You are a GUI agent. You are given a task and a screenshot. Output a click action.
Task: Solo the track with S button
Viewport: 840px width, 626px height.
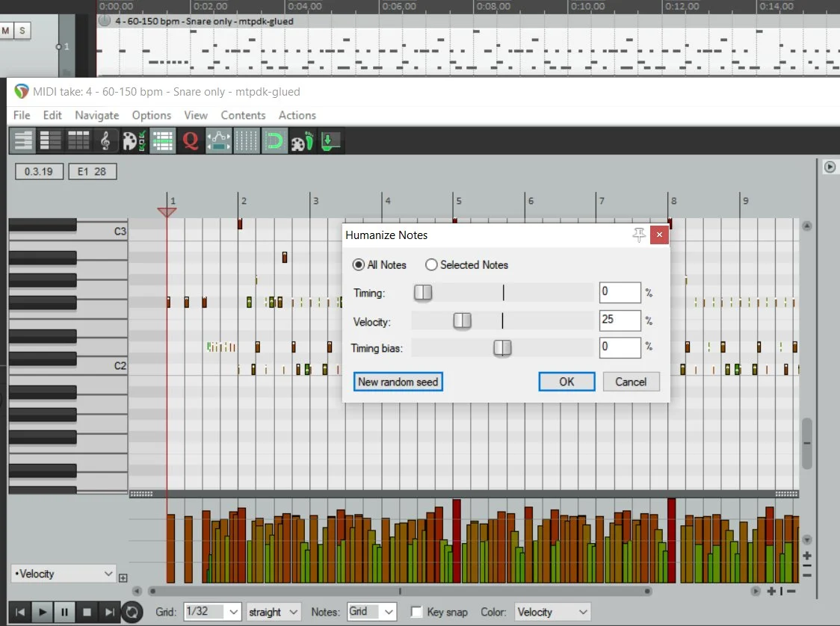(22, 31)
